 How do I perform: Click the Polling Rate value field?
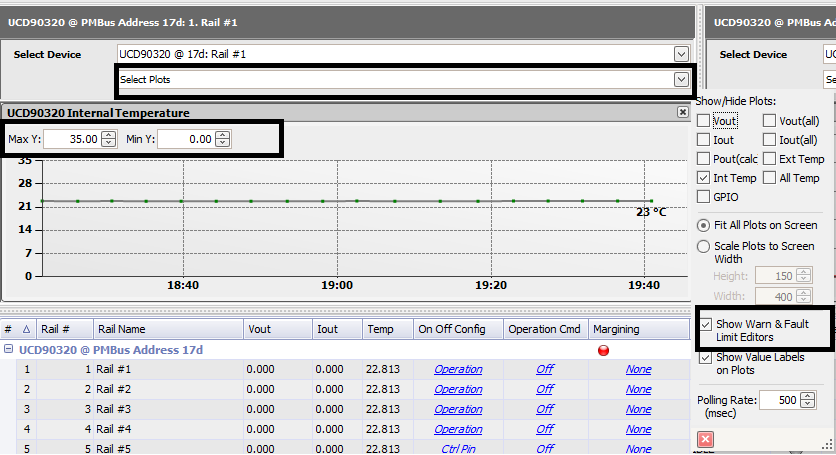(x=779, y=400)
